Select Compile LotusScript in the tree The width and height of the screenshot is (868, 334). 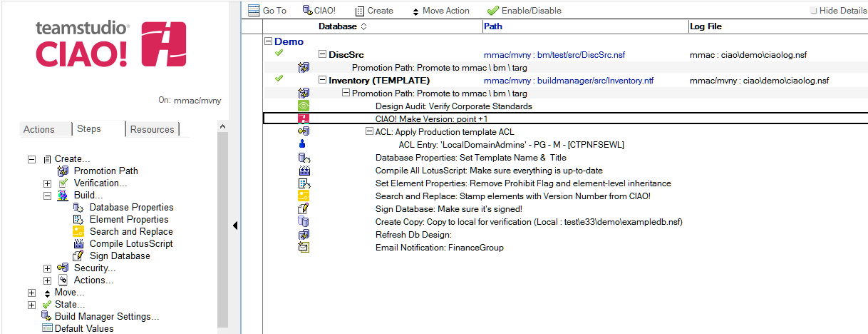coord(131,243)
